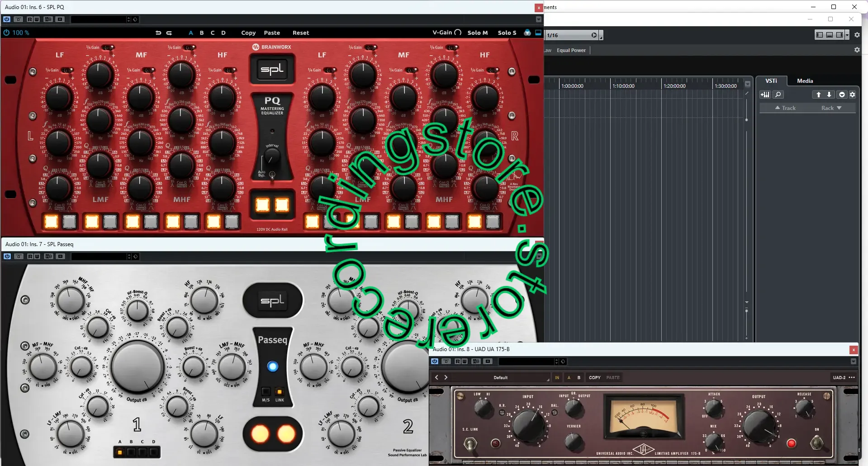Image resolution: width=868 pixels, height=466 pixels.
Task: Enable Solo S in SPL PQ
Action: (507, 33)
